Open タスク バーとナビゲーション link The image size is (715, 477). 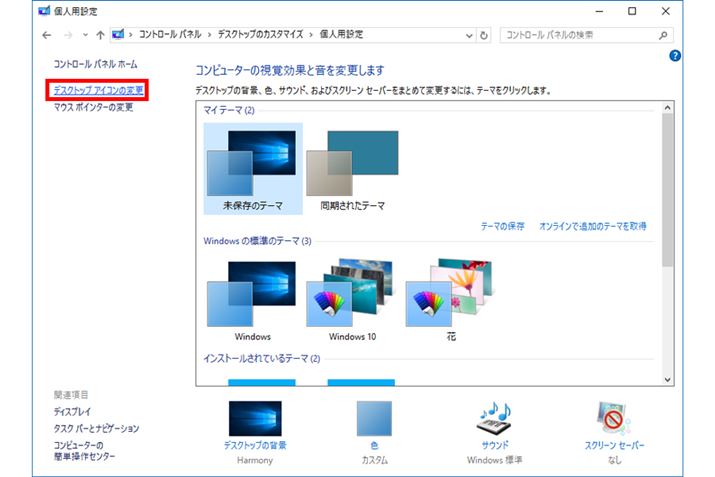tap(96, 429)
